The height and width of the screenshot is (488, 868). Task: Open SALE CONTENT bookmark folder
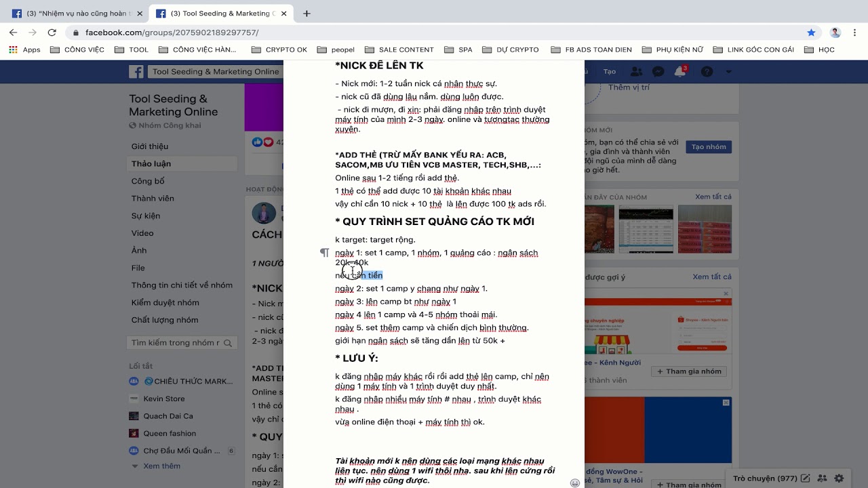tap(399, 49)
